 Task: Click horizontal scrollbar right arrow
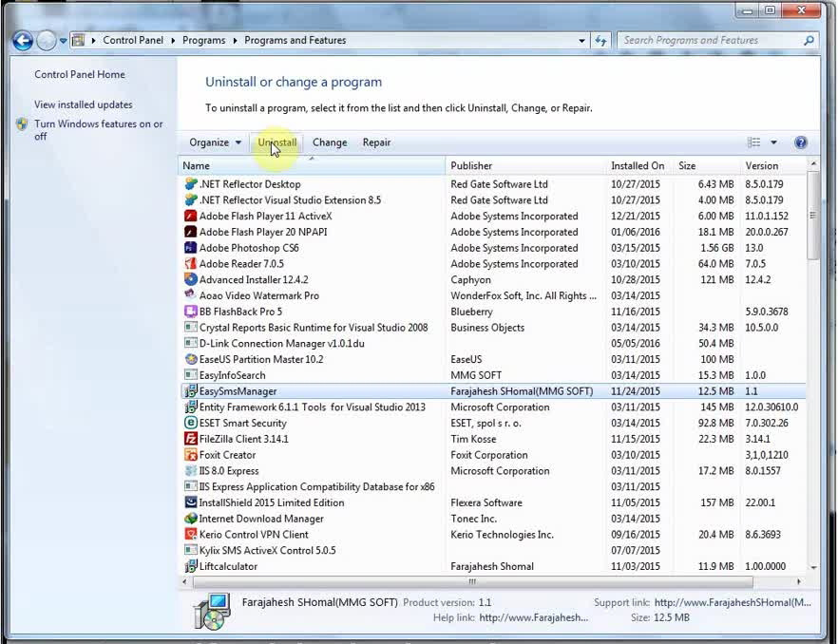pos(799,581)
